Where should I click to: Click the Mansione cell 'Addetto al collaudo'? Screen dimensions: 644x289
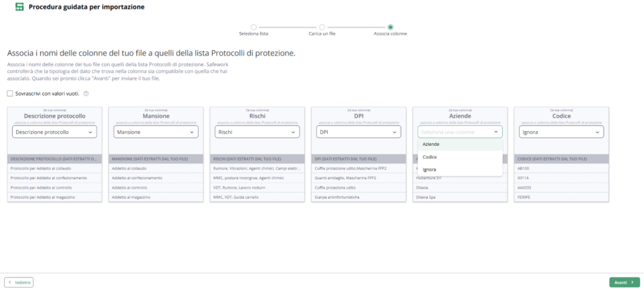156,168
